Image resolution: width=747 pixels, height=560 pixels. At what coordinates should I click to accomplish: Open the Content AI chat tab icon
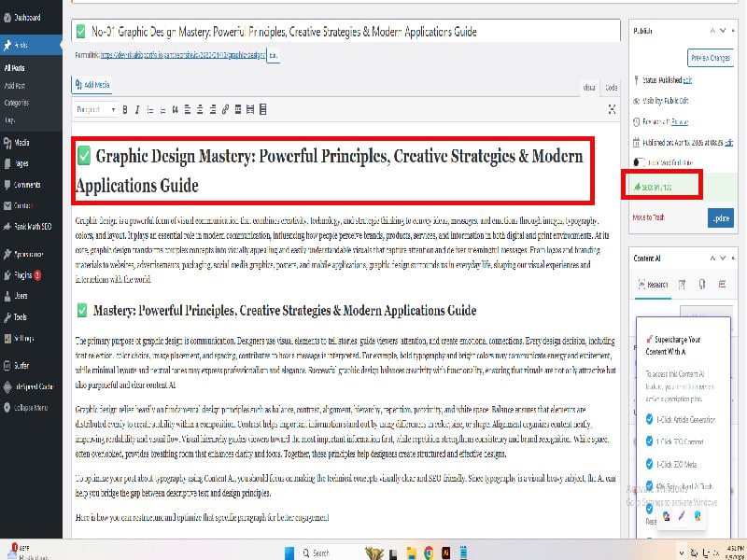pos(722,285)
